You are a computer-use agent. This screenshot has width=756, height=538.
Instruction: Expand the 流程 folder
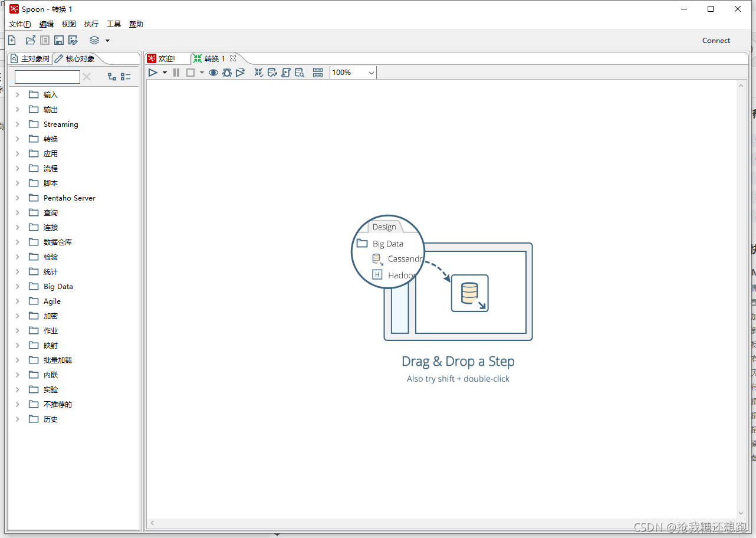[18, 168]
